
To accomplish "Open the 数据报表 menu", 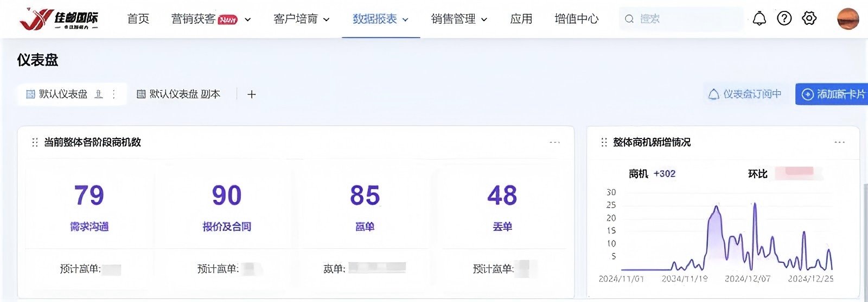I will (x=380, y=19).
